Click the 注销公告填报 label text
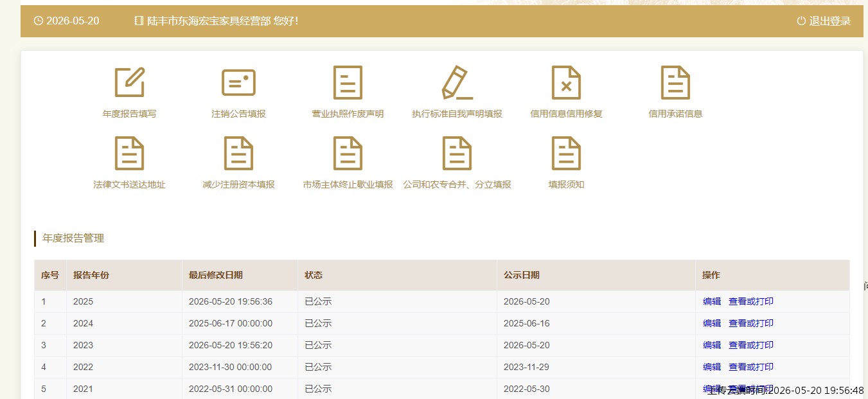The image size is (868, 399). pos(238,114)
